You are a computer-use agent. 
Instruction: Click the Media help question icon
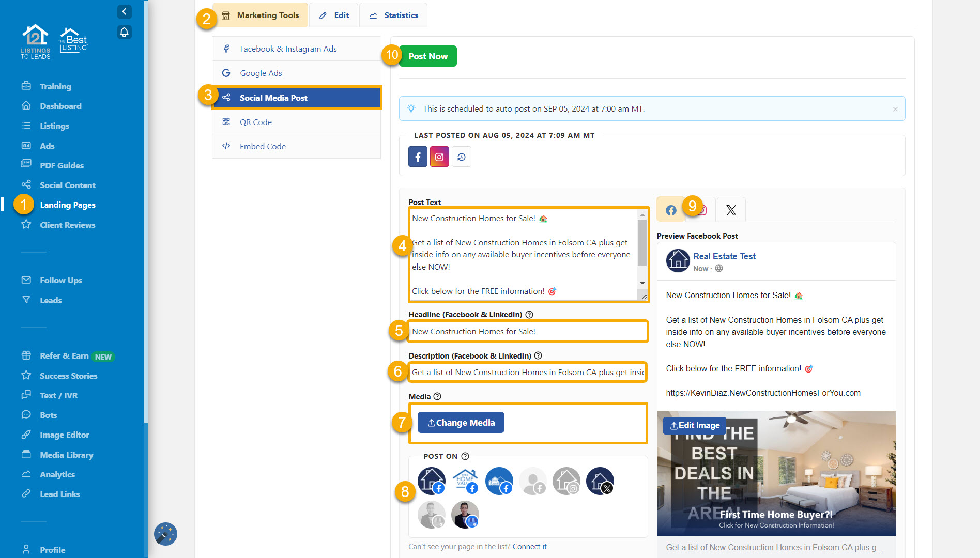pyautogui.click(x=437, y=396)
